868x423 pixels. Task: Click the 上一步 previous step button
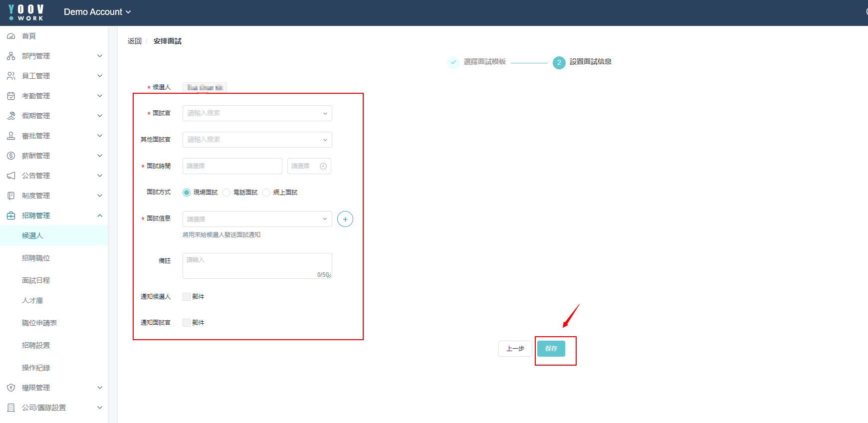(x=515, y=349)
